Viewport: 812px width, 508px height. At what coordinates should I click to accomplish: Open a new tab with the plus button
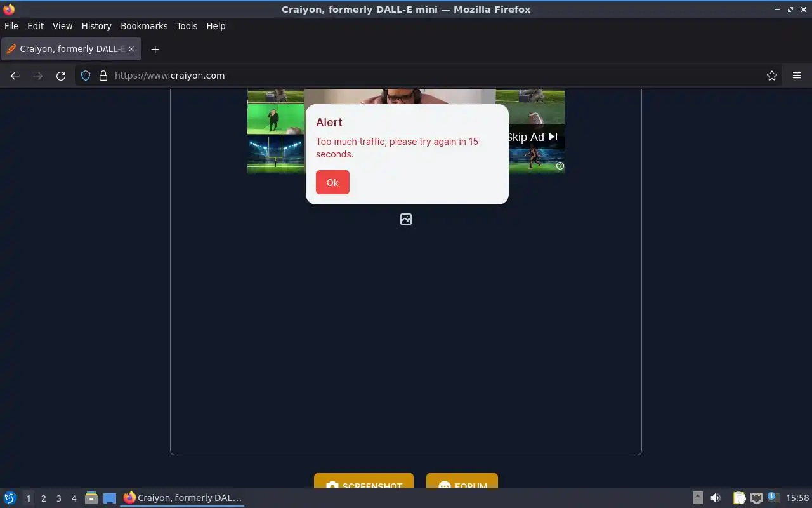(x=155, y=49)
